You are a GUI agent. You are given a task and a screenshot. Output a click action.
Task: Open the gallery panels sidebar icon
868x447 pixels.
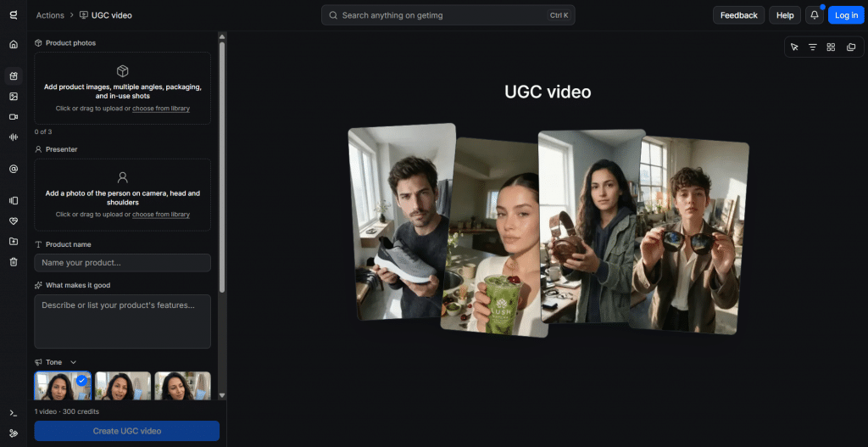click(x=14, y=200)
